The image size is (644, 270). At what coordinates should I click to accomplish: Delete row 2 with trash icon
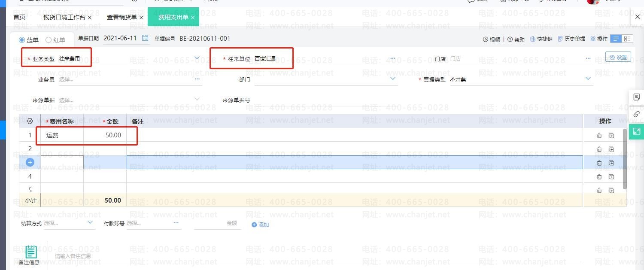[599, 149]
